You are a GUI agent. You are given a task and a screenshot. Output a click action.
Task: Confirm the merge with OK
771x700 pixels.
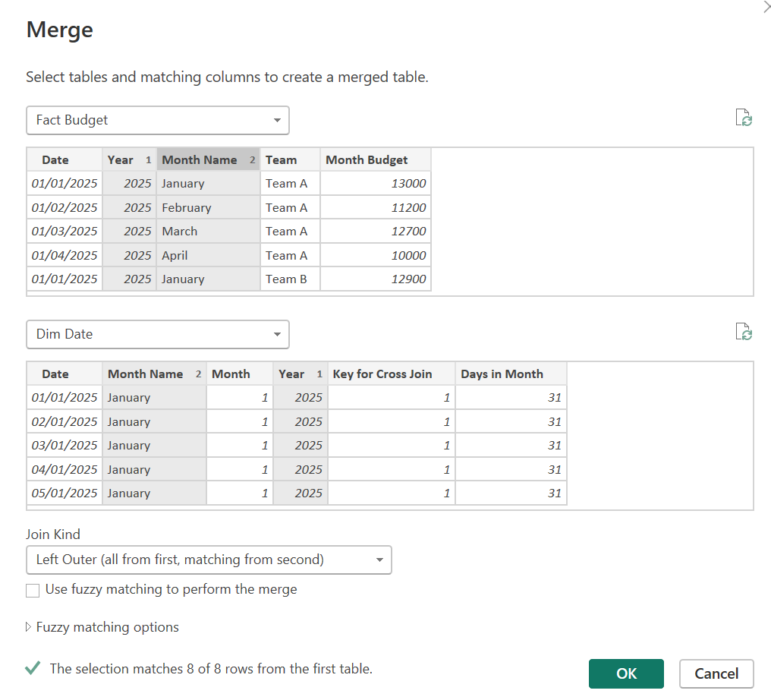pyautogui.click(x=626, y=673)
